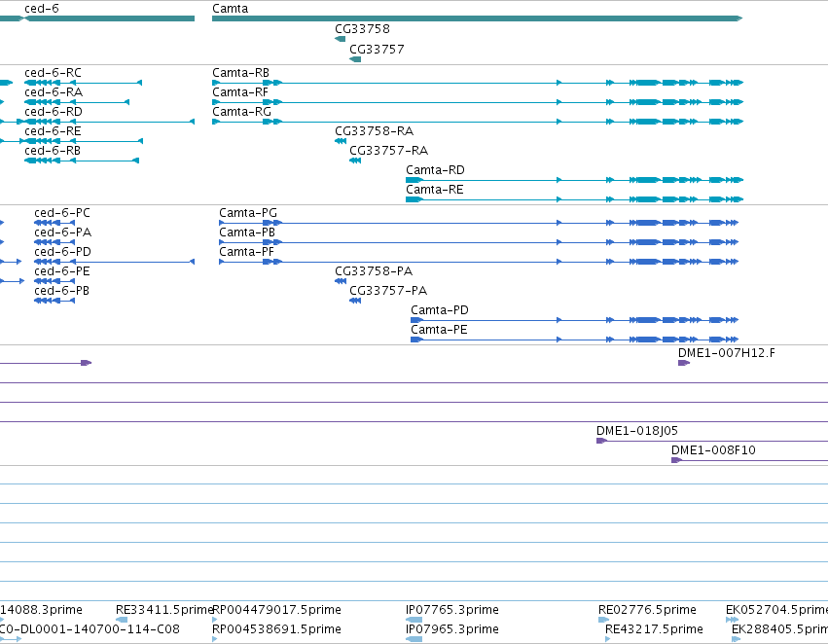Select transcript ced-6-RC

click(53, 72)
